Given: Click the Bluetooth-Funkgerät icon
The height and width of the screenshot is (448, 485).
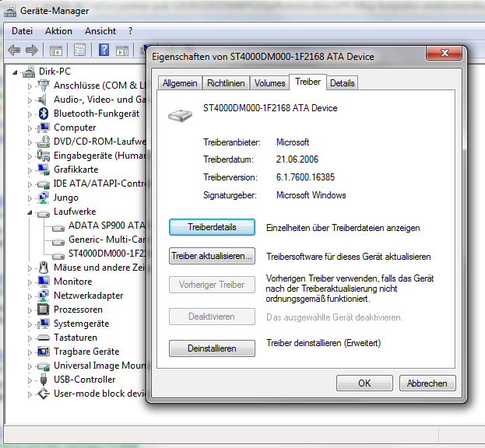Looking at the screenshot, I should (x=44, y=114).
